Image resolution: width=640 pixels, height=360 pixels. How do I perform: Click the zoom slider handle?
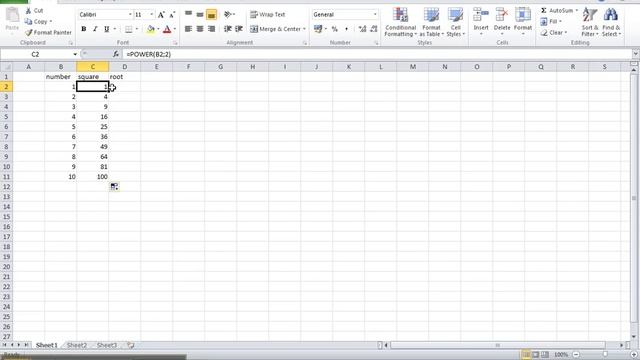coord(605,355)
